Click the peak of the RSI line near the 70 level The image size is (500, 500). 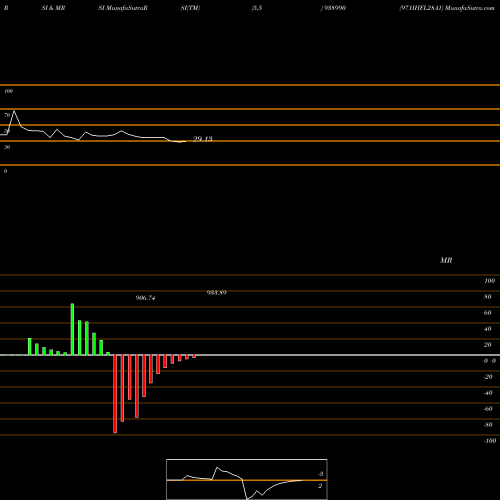pos(14,111)
